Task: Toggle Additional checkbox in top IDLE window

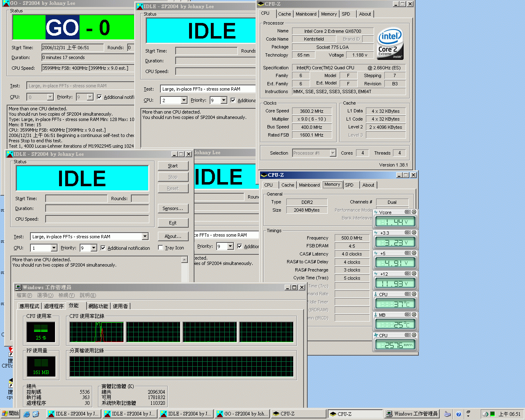Action: (x=233, y=100)
